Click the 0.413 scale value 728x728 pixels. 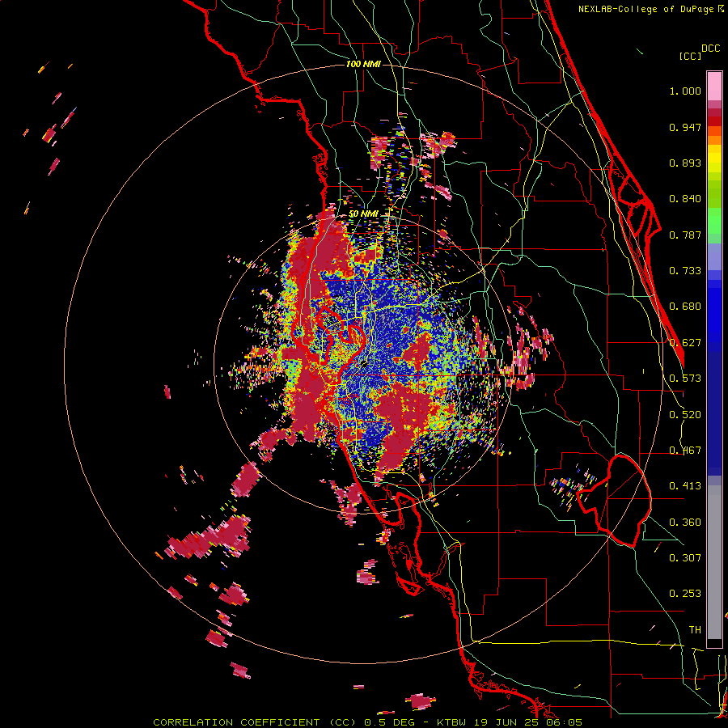tap(685, 486)
